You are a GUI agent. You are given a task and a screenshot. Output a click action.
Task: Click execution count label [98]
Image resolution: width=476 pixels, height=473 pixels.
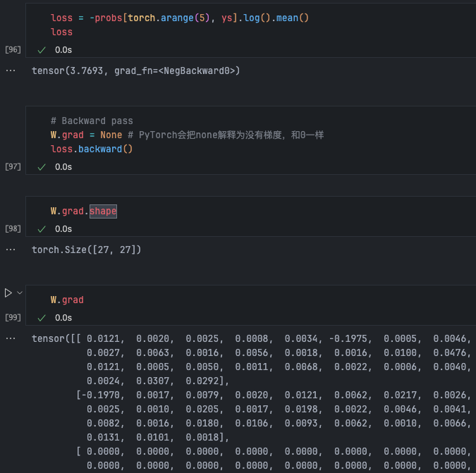coord(13,229)
